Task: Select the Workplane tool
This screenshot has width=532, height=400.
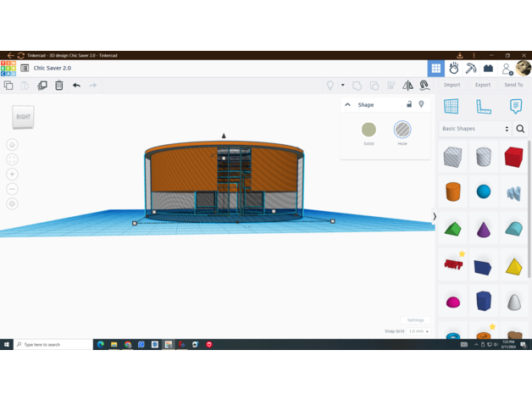Action: (x=451, y=107)
